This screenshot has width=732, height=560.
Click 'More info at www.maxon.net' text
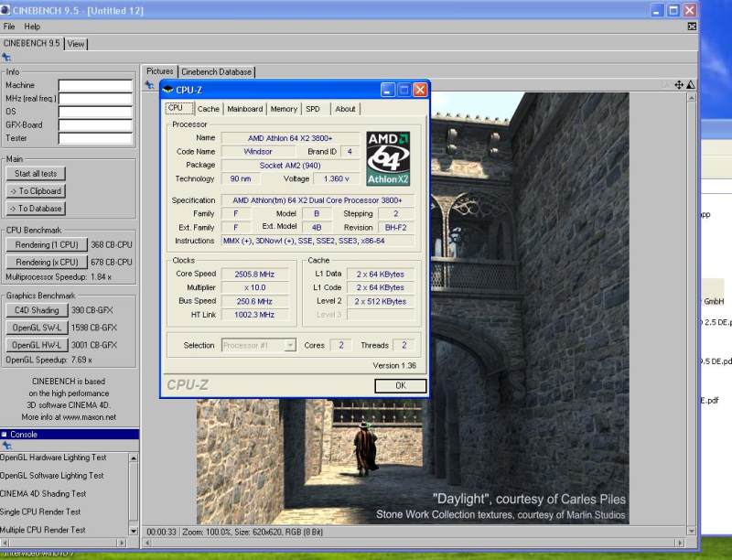pos(69,417)
